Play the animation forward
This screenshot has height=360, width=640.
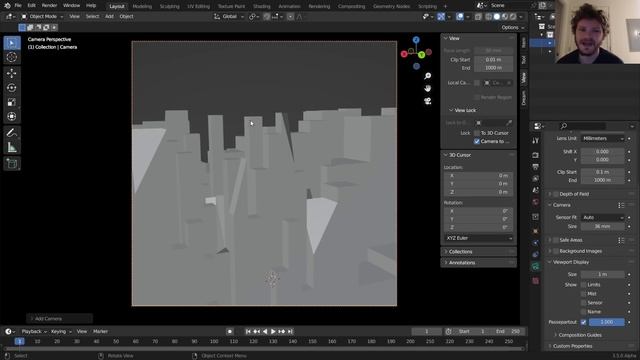(x=273, y=331)
